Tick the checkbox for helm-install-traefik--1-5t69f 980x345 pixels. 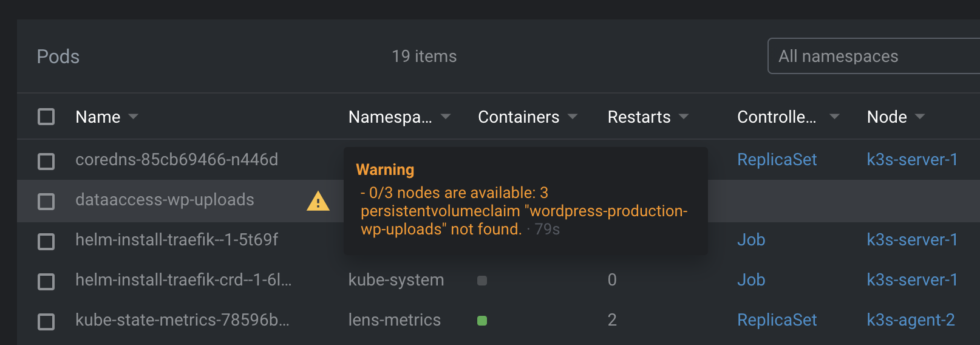(x=46, y=241)
